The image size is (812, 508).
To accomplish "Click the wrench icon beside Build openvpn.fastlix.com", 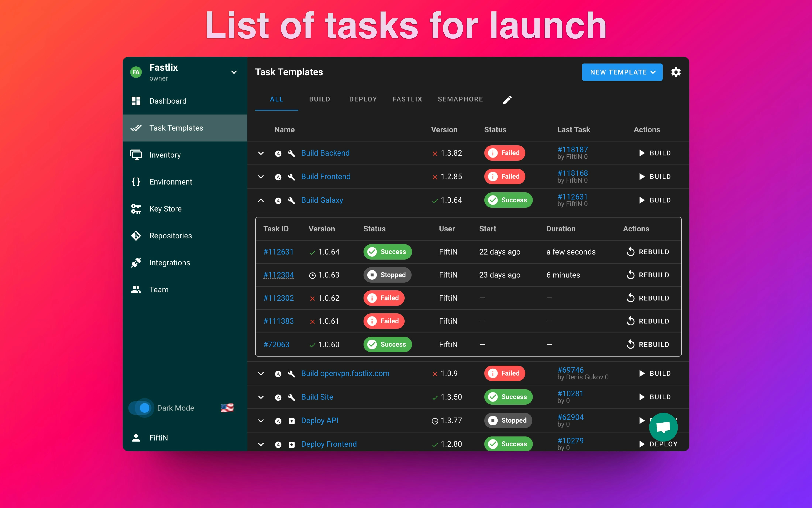I will click(x=292, y=374).
